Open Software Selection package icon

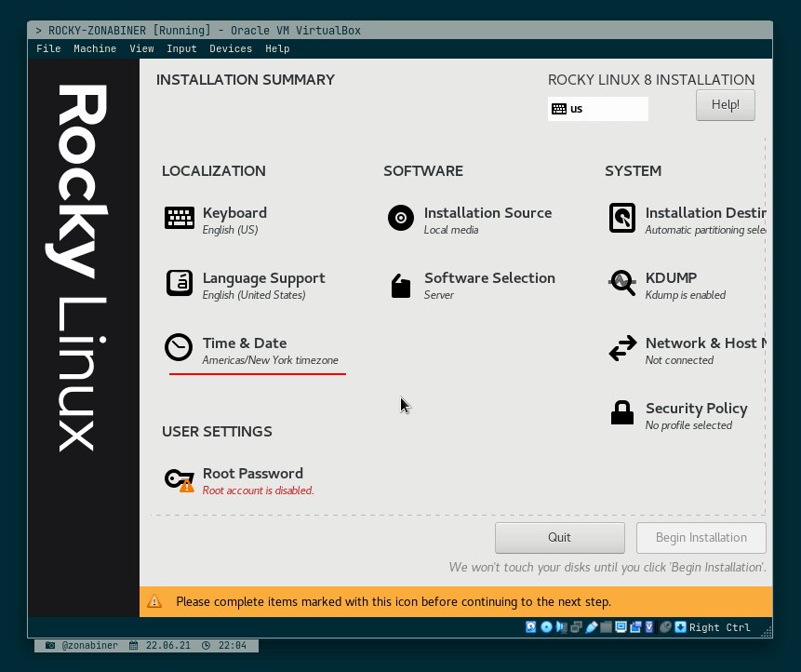pyautogui.click(x=401, y=285)
